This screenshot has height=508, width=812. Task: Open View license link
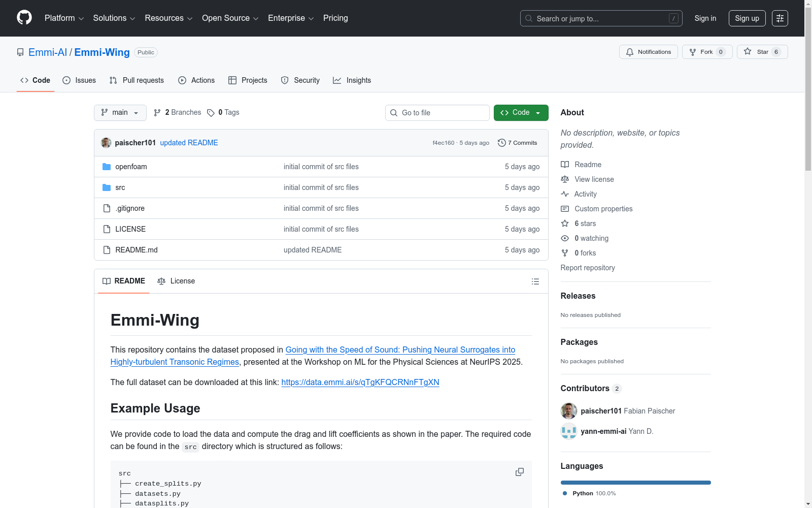click(x=588, y=179)
